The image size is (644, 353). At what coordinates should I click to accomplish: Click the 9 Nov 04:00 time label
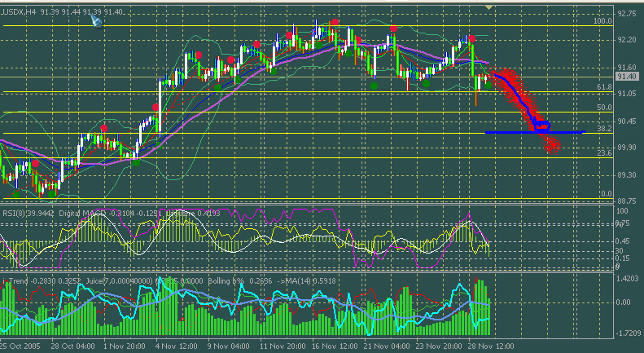click(228, 346)
